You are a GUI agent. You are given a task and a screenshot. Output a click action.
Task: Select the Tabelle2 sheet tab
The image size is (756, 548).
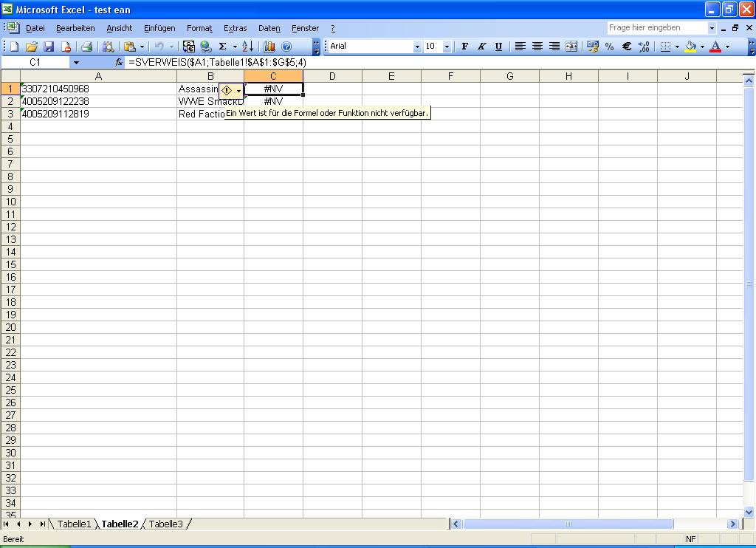click(120, 524)
